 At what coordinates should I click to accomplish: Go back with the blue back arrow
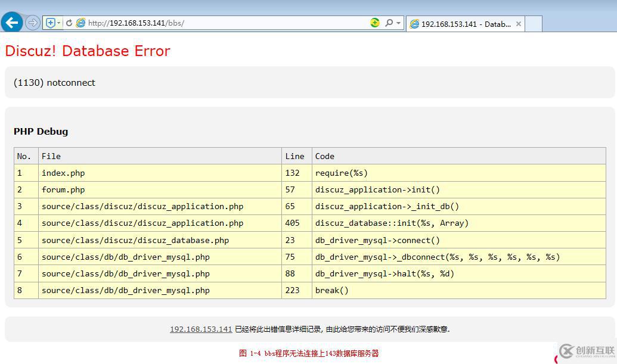[12, 23]
